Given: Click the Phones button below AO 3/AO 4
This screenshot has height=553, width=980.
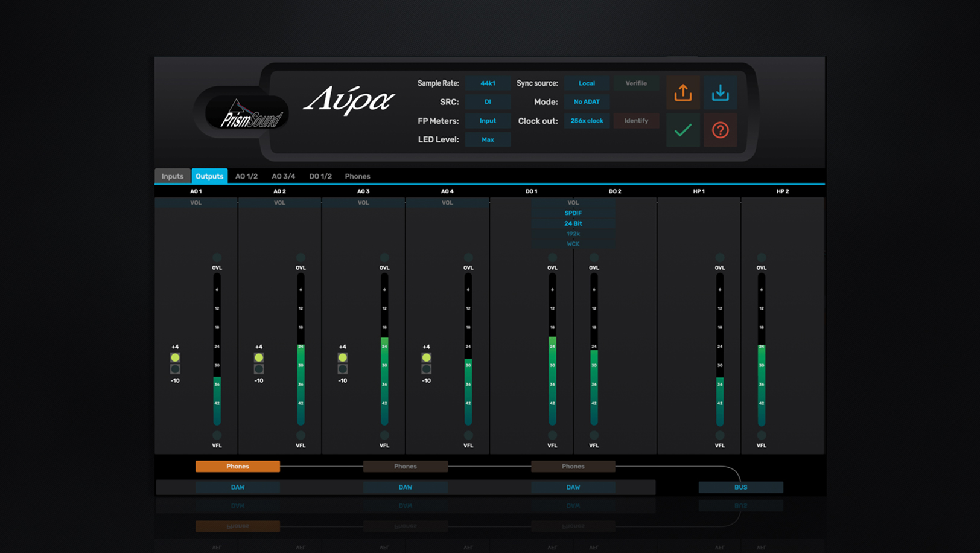Looking at the screenshot, I should pos(406,467).
